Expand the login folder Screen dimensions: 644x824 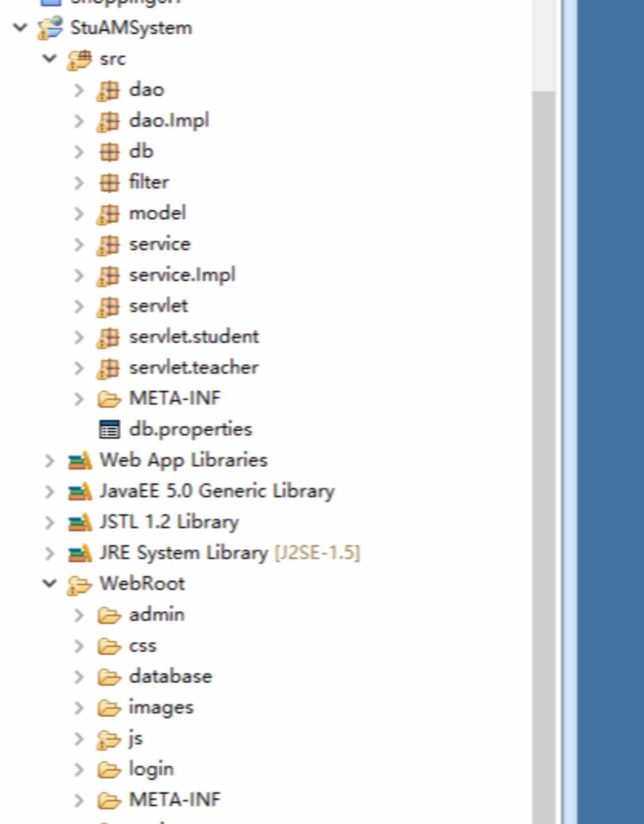click(79, 770)
